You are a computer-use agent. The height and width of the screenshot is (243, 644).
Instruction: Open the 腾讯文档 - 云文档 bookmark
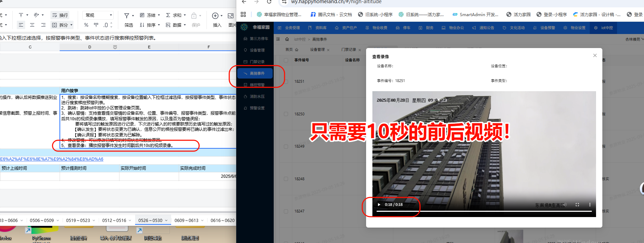click(331, 14)
